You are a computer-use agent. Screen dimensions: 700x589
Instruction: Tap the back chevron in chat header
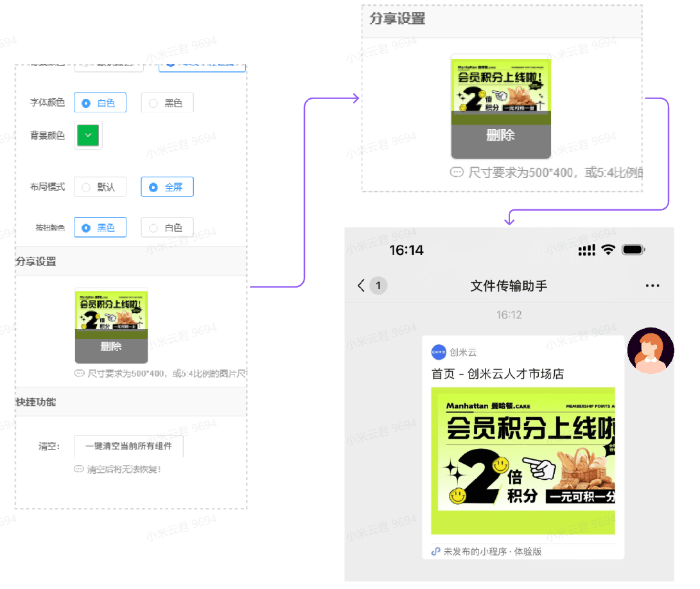tap(361, 285)
